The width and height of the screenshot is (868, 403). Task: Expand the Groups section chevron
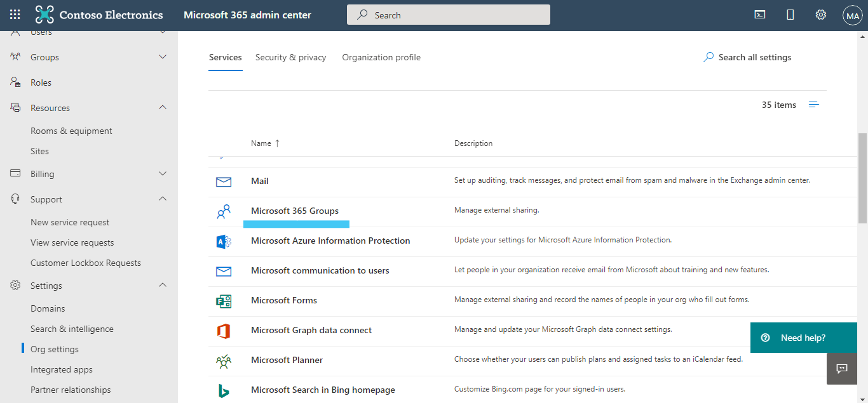(163, 57)
